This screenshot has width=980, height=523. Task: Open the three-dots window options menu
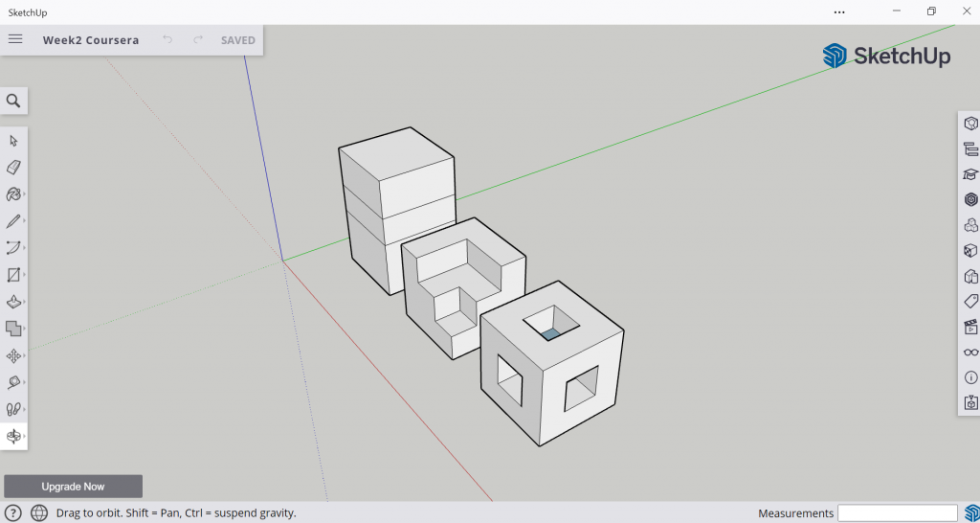[839, 11]
